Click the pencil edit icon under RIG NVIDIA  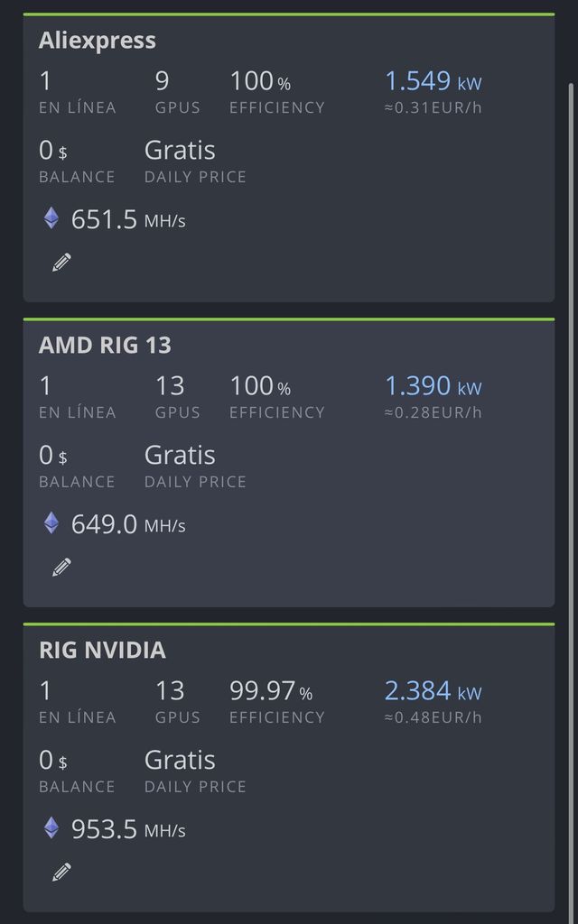pos(61,873)
